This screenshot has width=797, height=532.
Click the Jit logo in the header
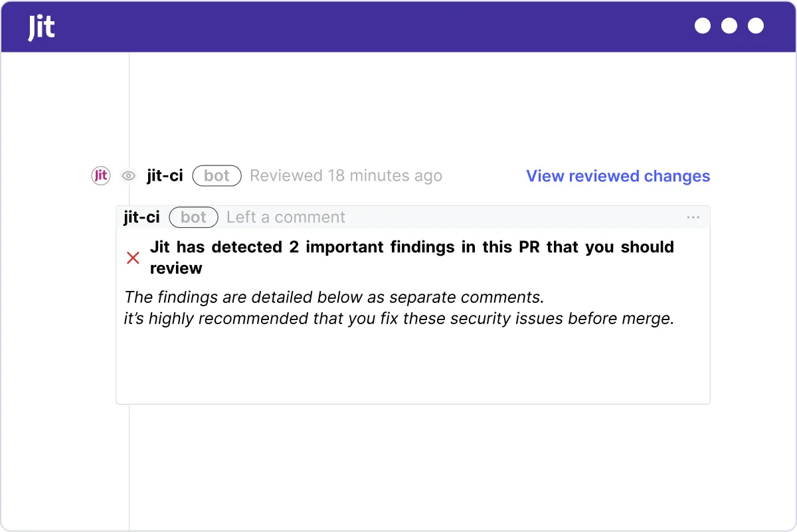[x=41, y=27]
